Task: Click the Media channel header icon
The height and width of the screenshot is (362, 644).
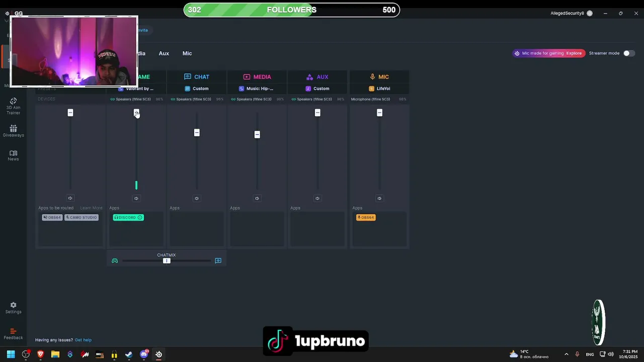Action: (x=247, y=77)
